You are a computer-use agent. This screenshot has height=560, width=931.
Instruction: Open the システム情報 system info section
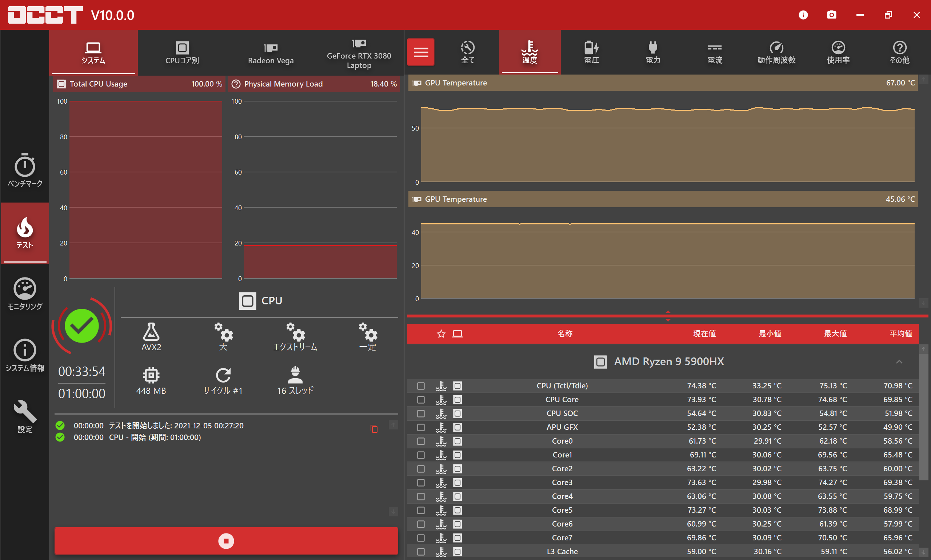[x=25, y=356]
